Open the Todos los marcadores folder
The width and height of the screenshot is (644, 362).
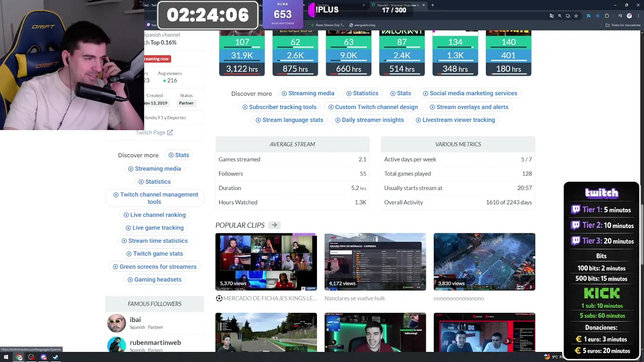pyautogui.click(x=622, y=25)
